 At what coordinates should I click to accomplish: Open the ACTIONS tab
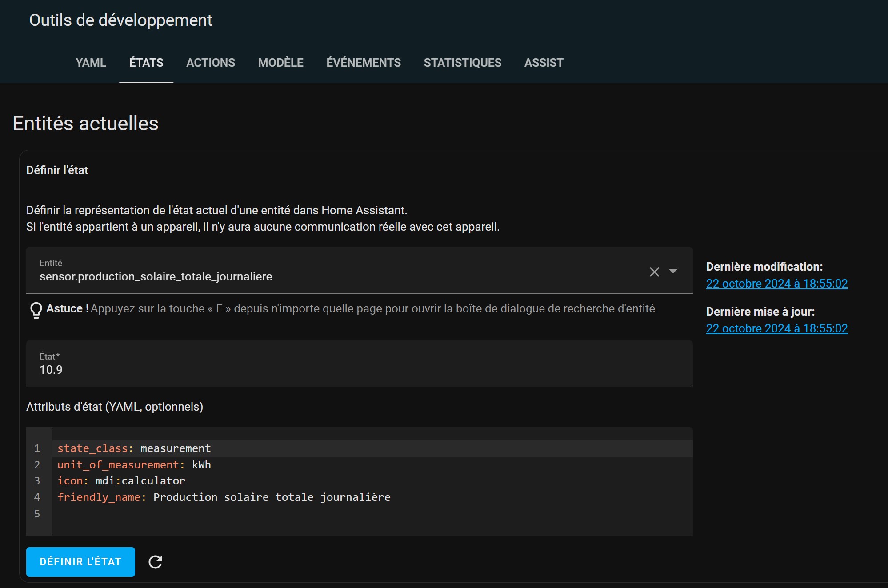(211, 63)
